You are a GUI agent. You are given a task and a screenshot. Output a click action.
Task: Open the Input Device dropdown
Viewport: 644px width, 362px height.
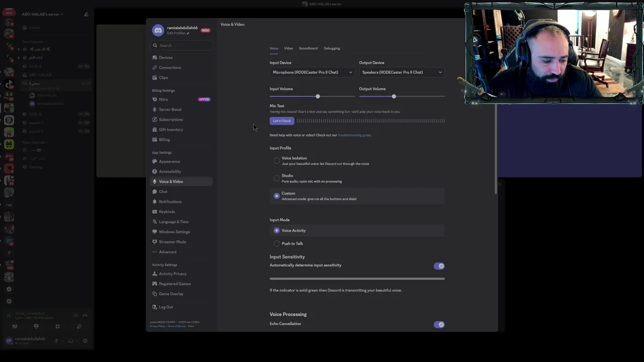click(312, 72)
